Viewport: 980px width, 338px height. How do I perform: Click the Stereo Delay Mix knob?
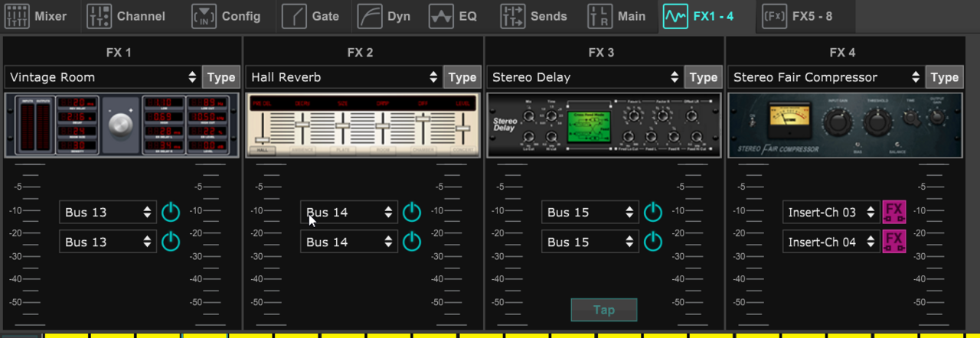[x=529, y=116]
